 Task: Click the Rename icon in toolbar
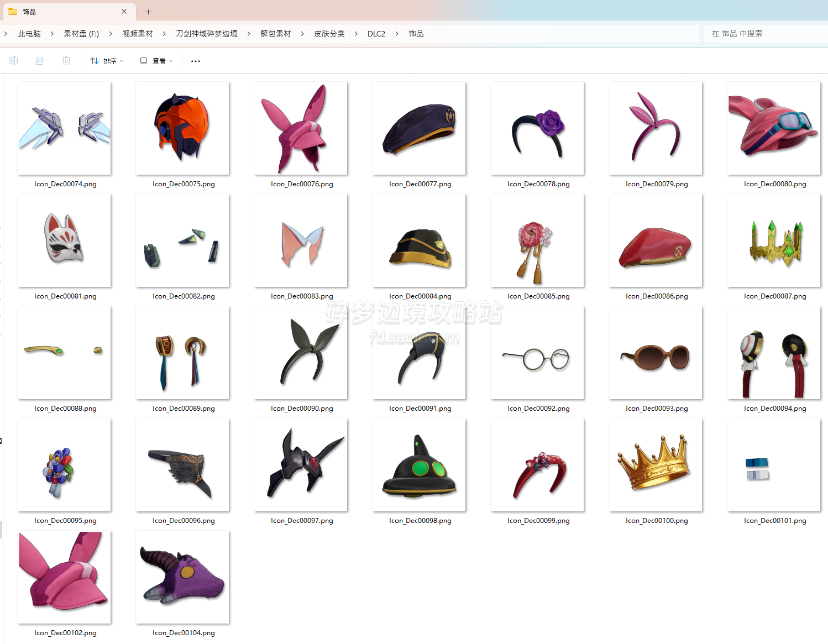point(13,61)
